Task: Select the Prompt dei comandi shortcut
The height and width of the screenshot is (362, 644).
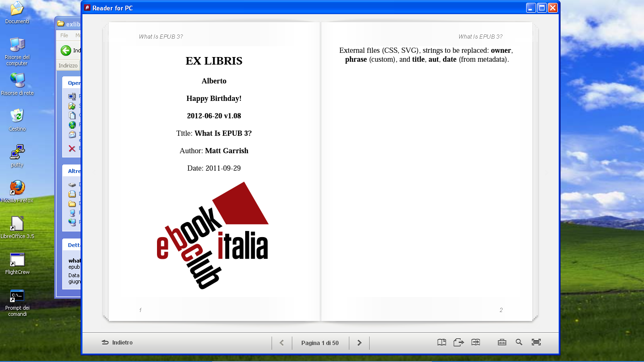Action: tap(17, 303)
